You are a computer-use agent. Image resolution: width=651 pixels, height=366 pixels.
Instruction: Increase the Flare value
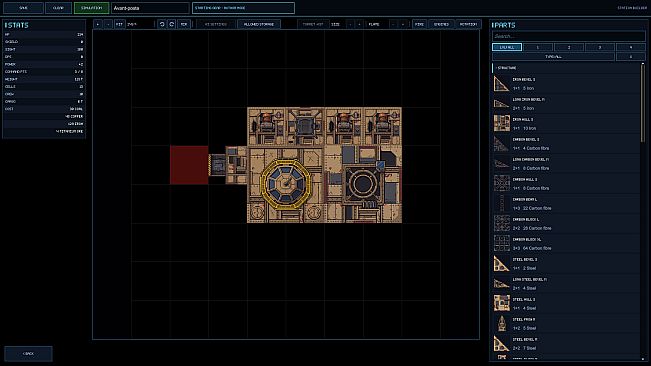point(403,24)
